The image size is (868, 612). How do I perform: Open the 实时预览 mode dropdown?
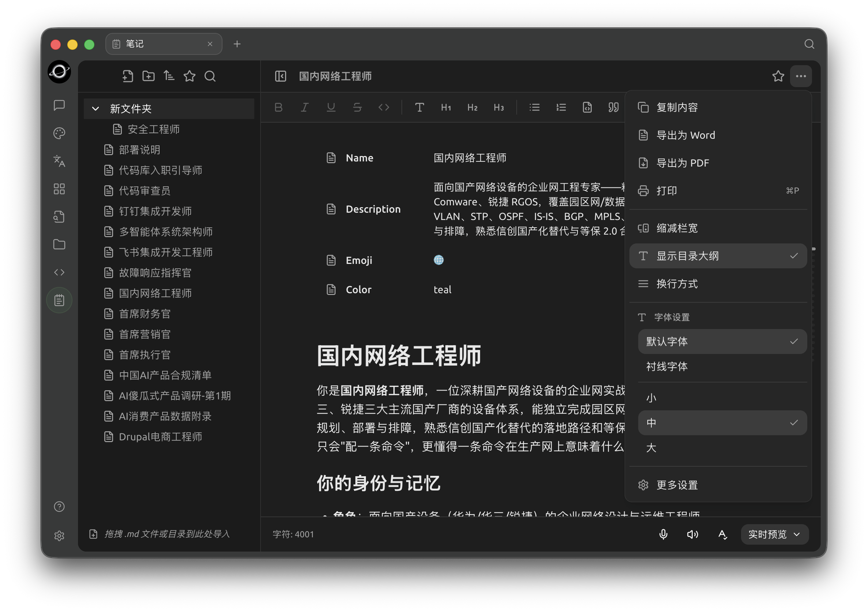[x=775, y=534]
